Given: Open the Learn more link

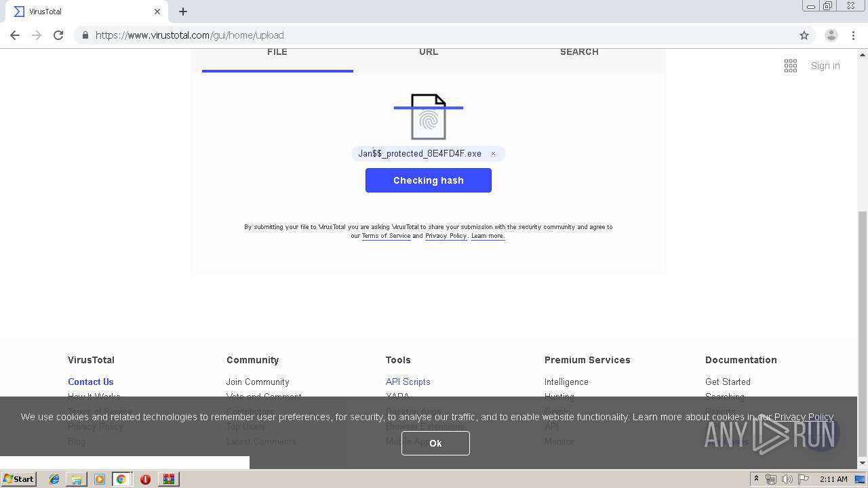Looking at the screenshot, I should click(488, 236).
